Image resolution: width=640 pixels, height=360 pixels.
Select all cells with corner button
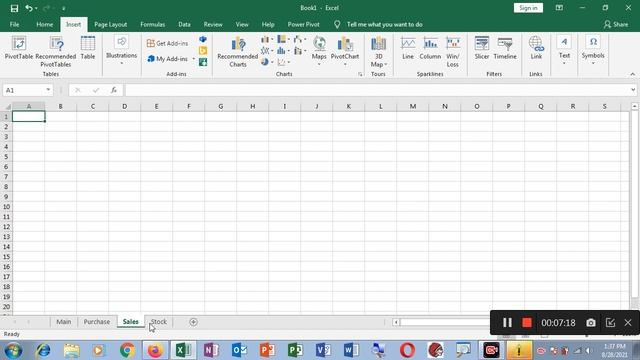tap(6, 107)
